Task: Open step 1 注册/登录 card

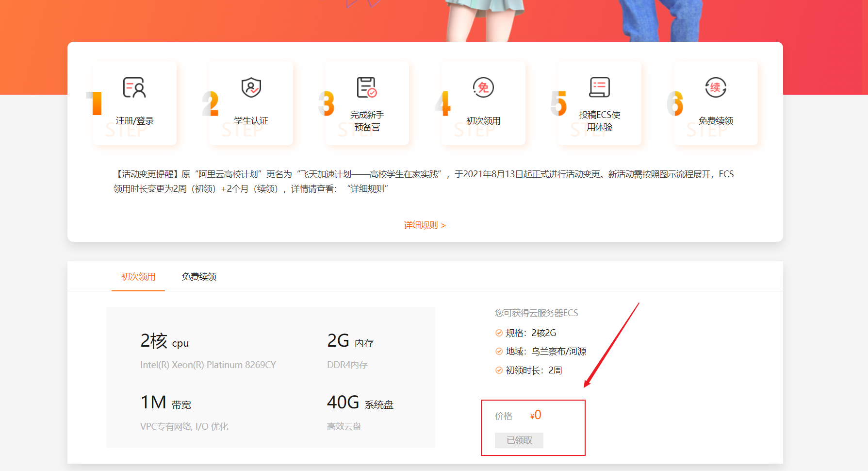Action: 134,103
